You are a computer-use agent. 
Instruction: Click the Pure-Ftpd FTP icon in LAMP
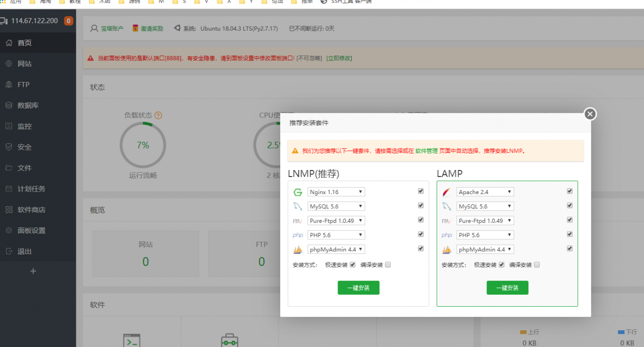pos(446,221)
